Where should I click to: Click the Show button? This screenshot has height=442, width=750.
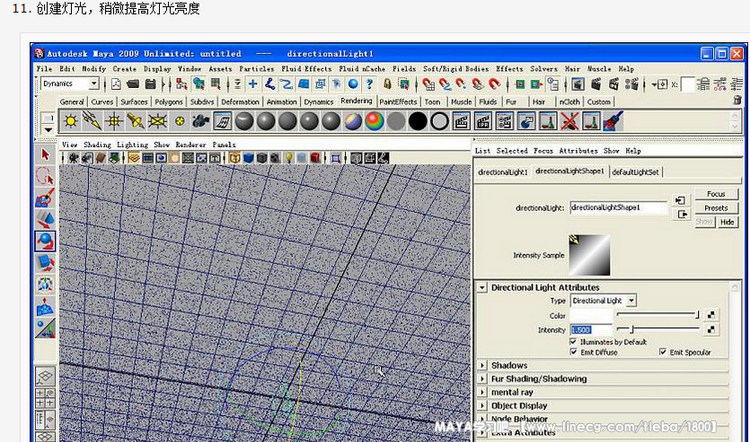[704, 222]
